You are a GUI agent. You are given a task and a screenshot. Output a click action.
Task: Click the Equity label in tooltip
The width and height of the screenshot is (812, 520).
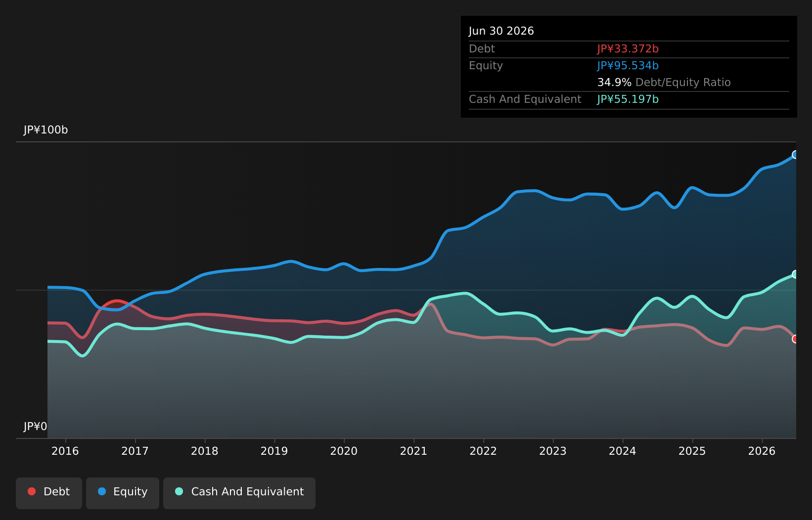486,66
